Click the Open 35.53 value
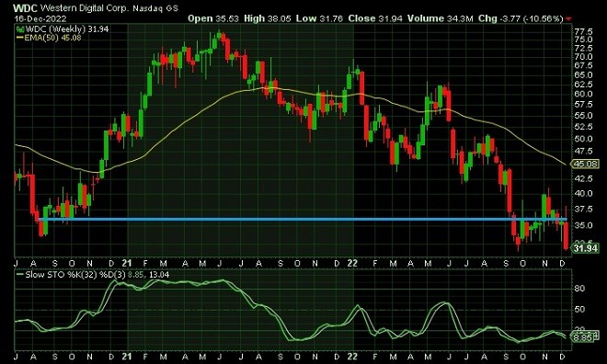 pyautogui.click(x=213, y=18)
